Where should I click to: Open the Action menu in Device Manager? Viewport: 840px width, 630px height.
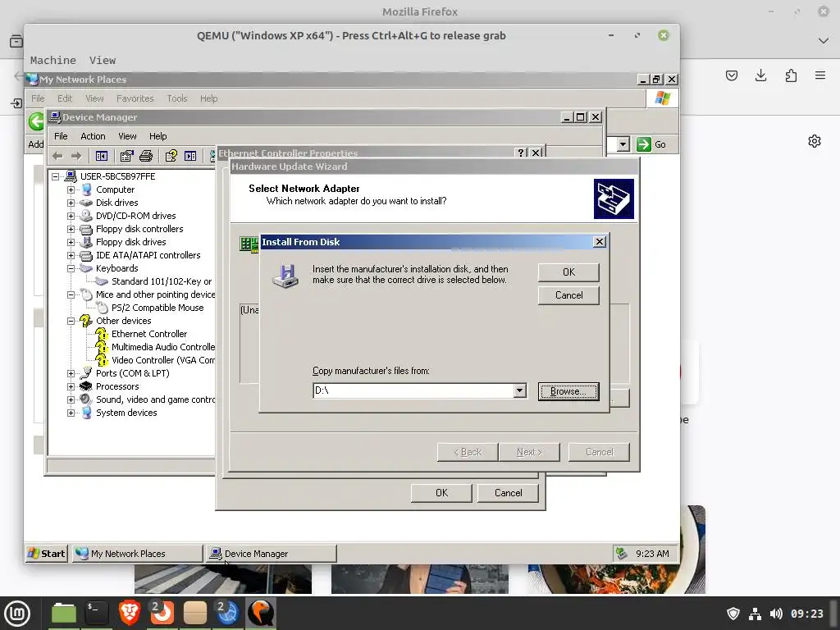pos(93,136)
